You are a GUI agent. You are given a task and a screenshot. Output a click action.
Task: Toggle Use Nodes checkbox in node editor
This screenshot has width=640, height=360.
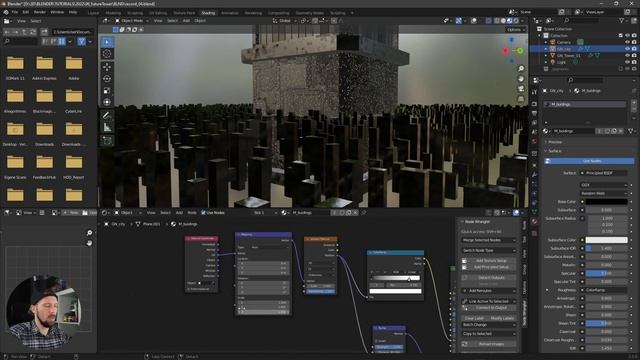[203, 213]
